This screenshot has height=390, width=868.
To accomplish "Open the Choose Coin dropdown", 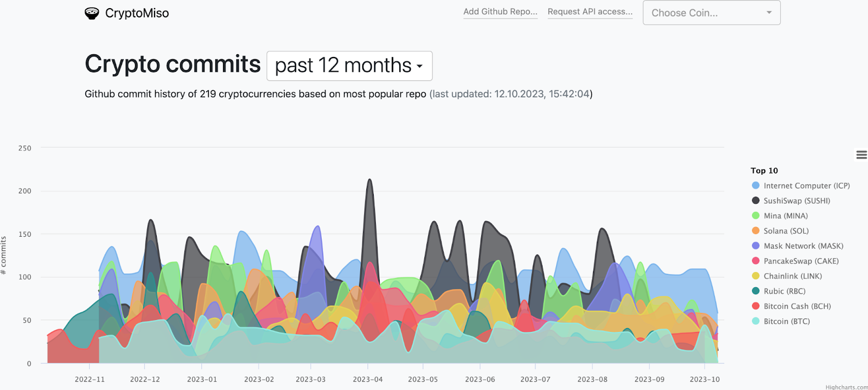I will click(711, 12).
